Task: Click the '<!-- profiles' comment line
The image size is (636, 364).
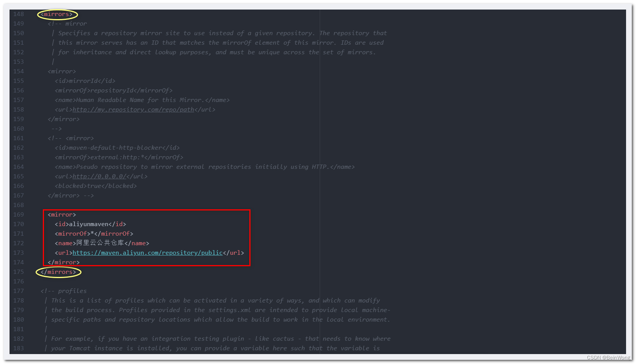Action: click(x=63, y=291)
